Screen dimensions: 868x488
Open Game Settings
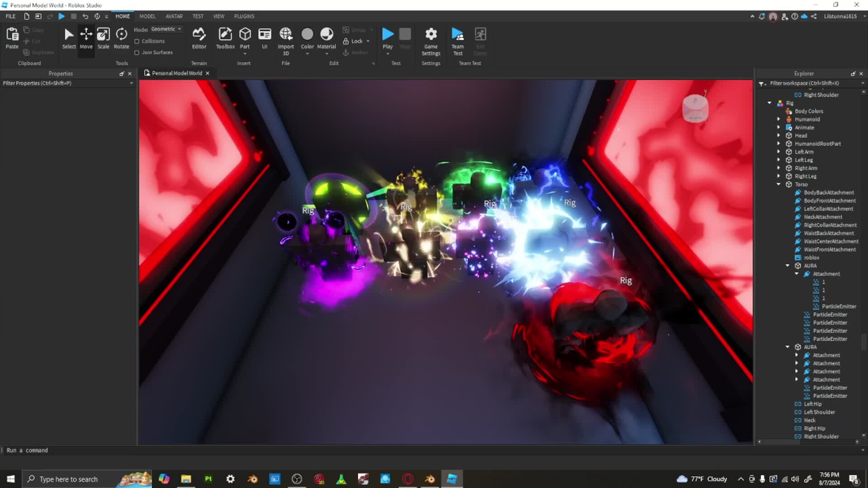click(x=430, y=41)
